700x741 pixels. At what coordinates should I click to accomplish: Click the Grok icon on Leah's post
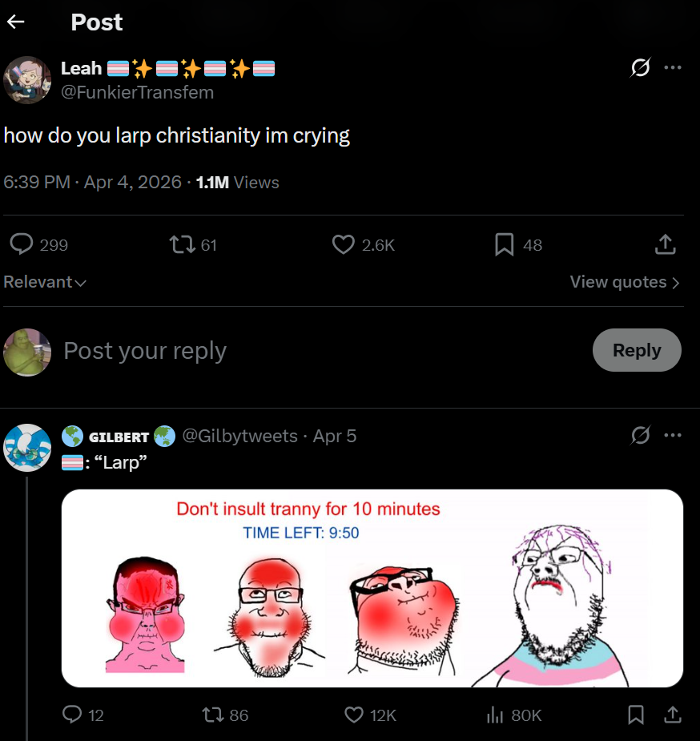[640, 68]
